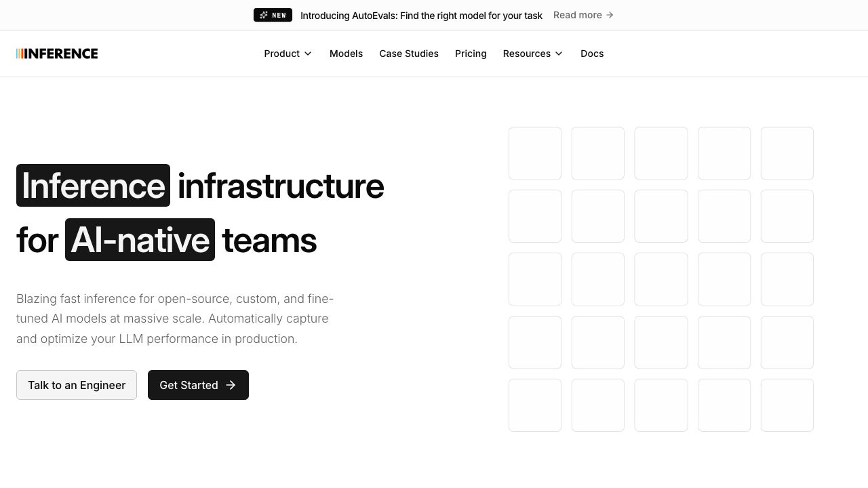Click the AutoEvals announcement text

pos(421,15)
